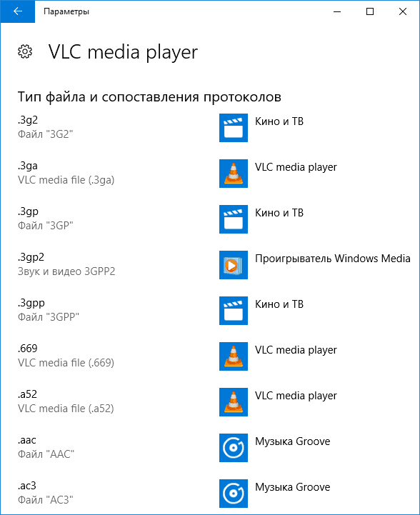This screenshot has width=420, height=515.
Task: Click the VLC media player label for .669
Action: coord(296,350)
